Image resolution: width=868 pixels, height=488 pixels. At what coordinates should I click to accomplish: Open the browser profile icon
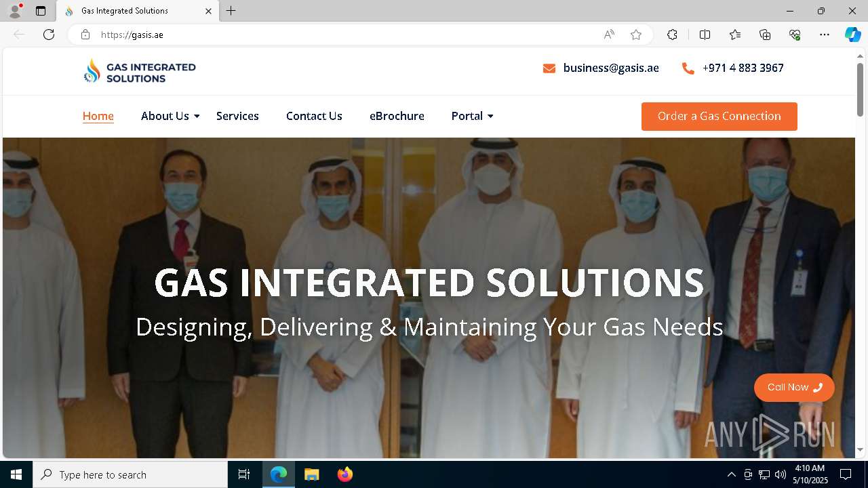tap(14, 11)
